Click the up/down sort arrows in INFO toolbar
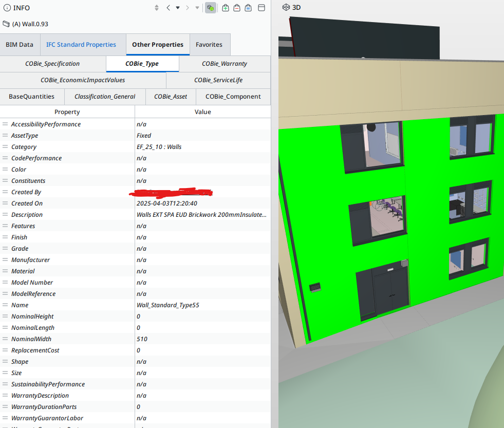The height and width of the screenshot is (428, 504). [x=157, y=8]
